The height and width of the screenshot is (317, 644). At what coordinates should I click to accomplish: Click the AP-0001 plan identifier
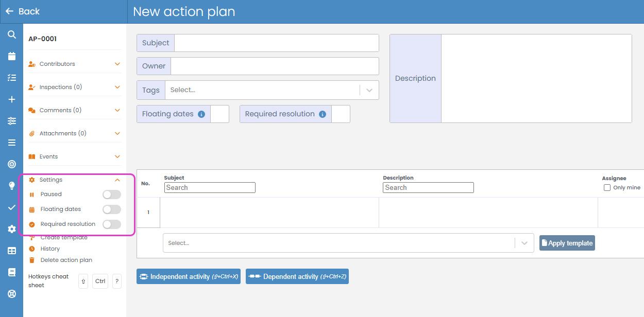[43, 39]
